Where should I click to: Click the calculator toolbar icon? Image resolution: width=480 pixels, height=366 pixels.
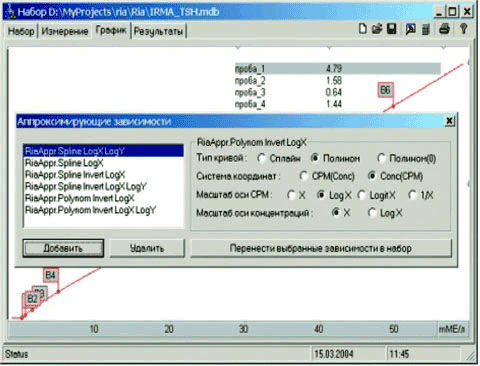(426, 29)
